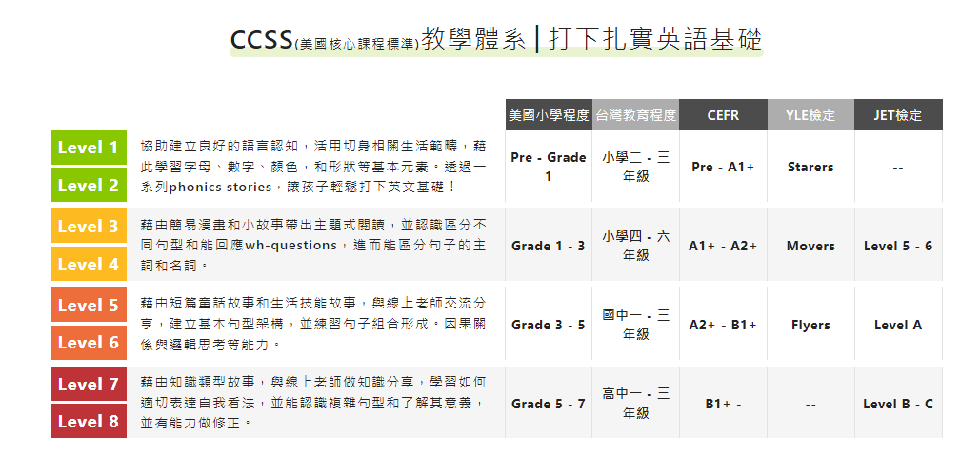
Task: Select the red Level 7 badge
Action: tap(89, 384)
